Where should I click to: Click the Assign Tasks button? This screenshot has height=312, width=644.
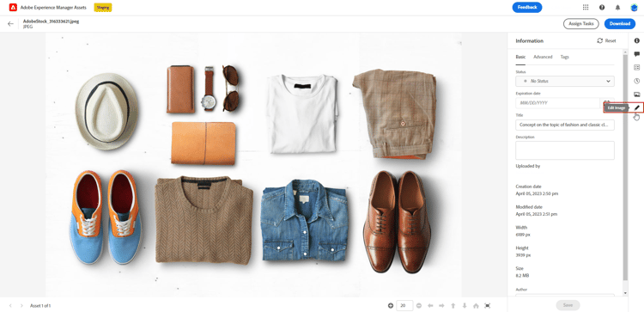pos(580,23)
